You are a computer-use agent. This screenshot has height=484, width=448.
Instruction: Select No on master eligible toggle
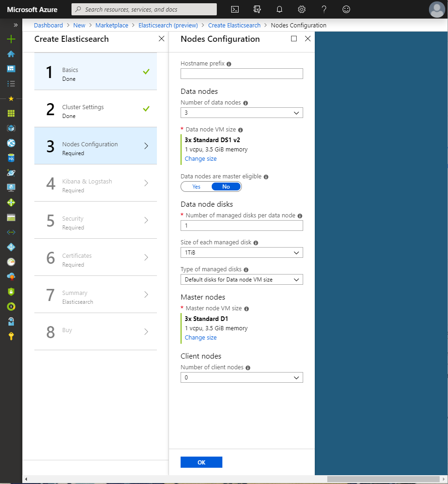point(226,187)
